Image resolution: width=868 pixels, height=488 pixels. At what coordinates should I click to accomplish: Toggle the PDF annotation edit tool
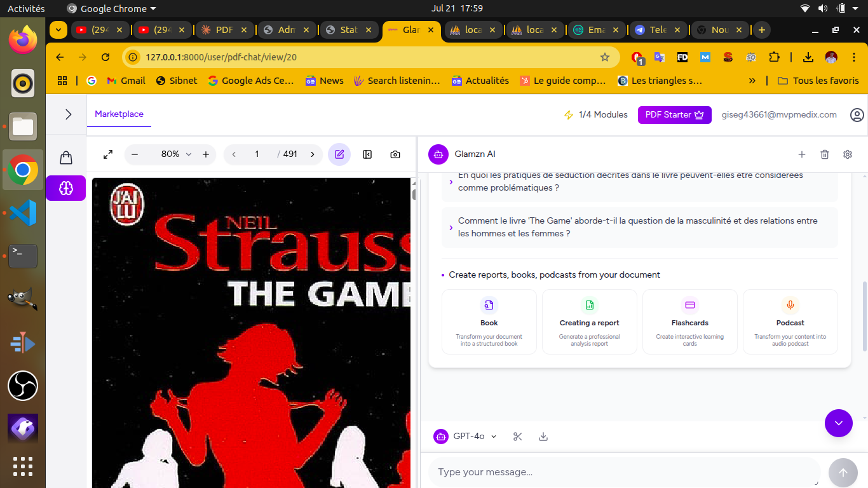click(x=339, y=154)
